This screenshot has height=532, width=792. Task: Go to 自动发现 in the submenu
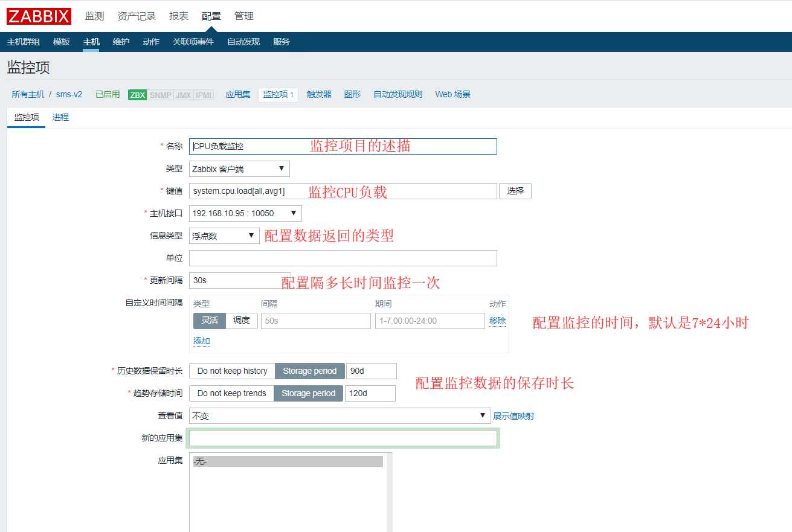(243, 42)
